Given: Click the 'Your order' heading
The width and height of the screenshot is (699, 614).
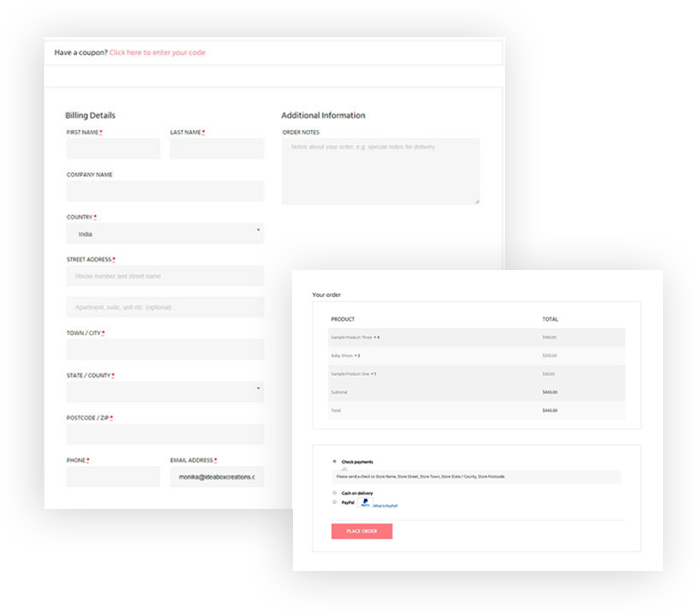Looking at the screenshot, I should pos(326,295).
